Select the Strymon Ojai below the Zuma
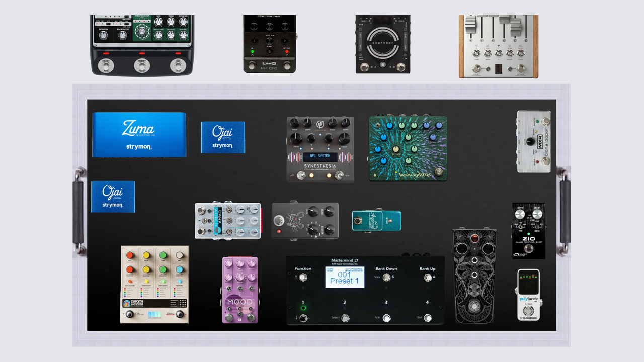 [x=113, y=197]
